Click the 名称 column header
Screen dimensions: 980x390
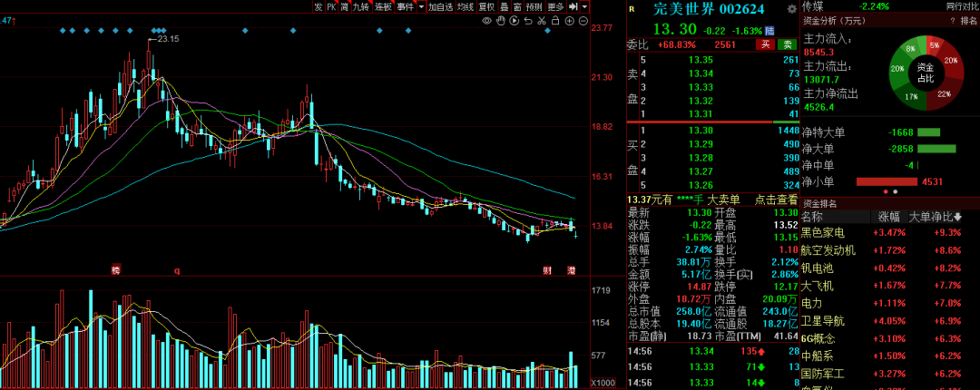(812, 218)
